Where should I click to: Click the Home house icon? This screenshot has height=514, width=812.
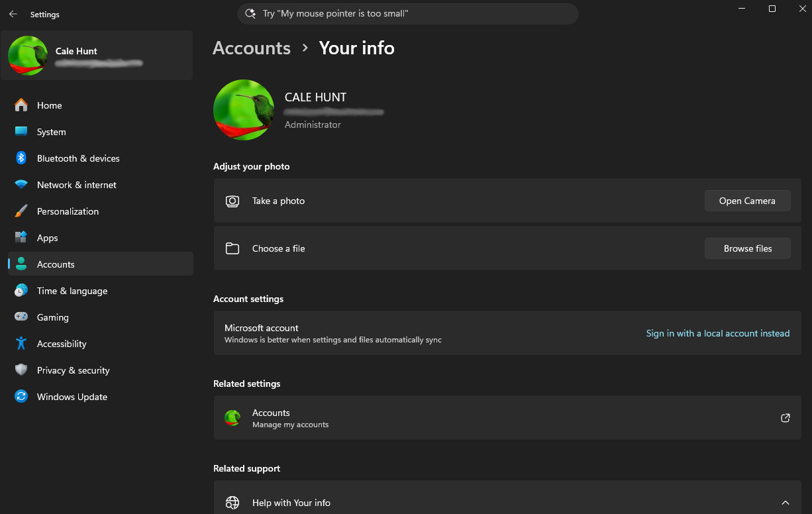pos(21,105)
